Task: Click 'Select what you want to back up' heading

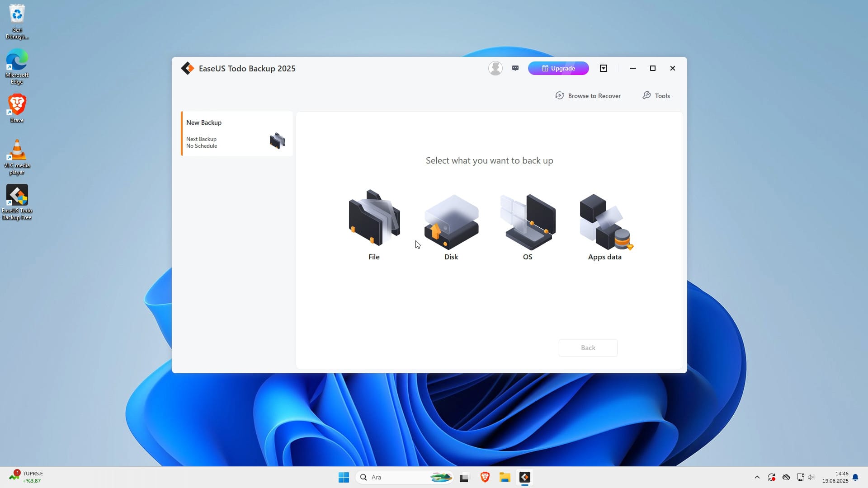Action: tap(490, 160)
